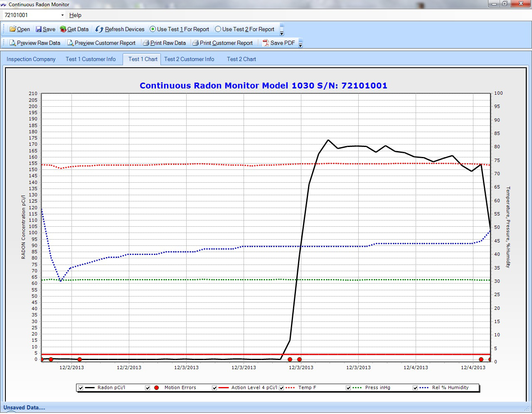This screenshot has height=414, width=532.
Task: Uncheck the Radon pCi/l legend checkbox
Action: pyautogui.click(x=81, y=388)
